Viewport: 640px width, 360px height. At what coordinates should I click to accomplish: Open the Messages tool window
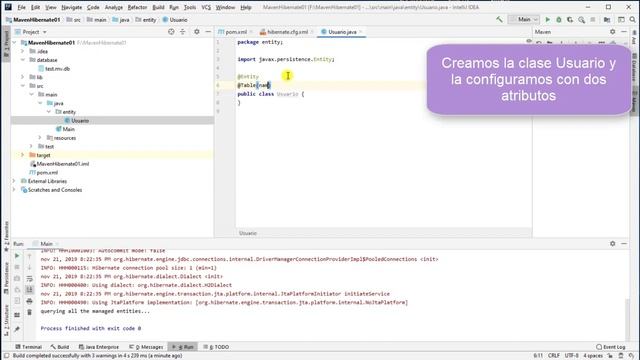pos(146,347)
